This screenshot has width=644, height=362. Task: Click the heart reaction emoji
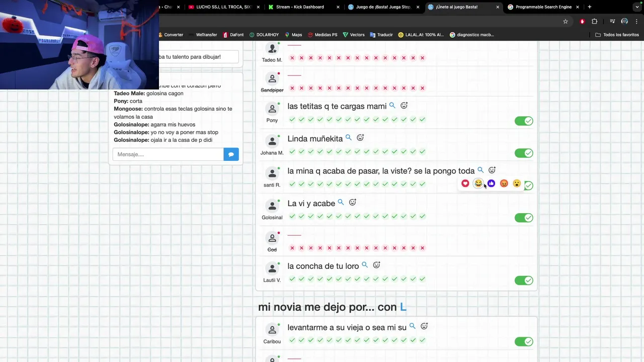465,184
